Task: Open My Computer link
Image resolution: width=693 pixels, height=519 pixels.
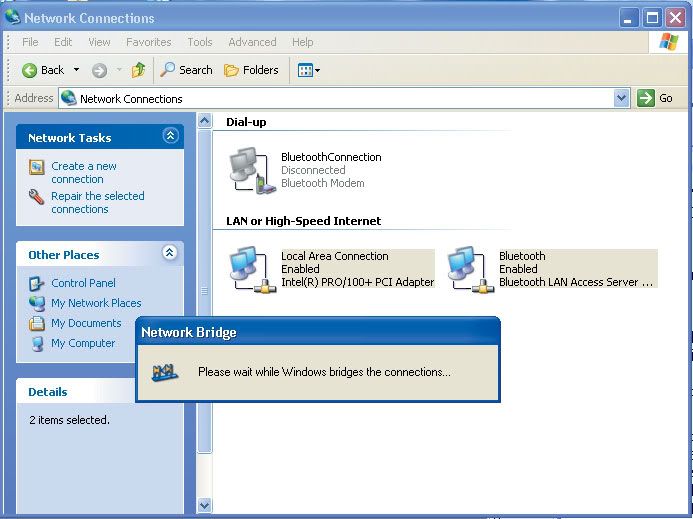Action: pyautogui.click(x=83, y=343)
